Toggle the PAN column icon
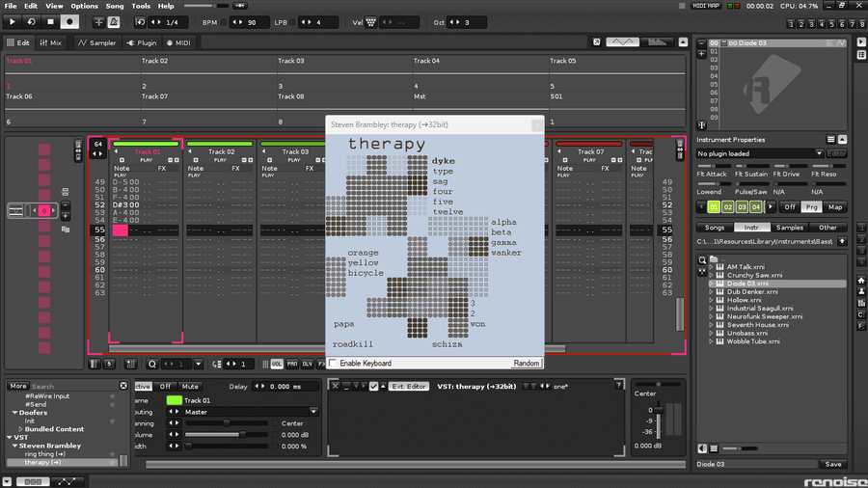 291,364
